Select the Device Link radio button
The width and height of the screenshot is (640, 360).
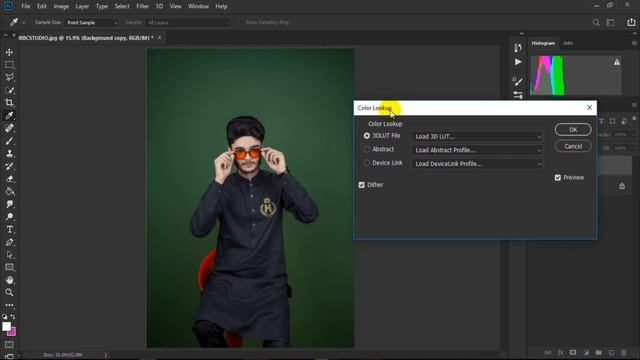(367, 163)
